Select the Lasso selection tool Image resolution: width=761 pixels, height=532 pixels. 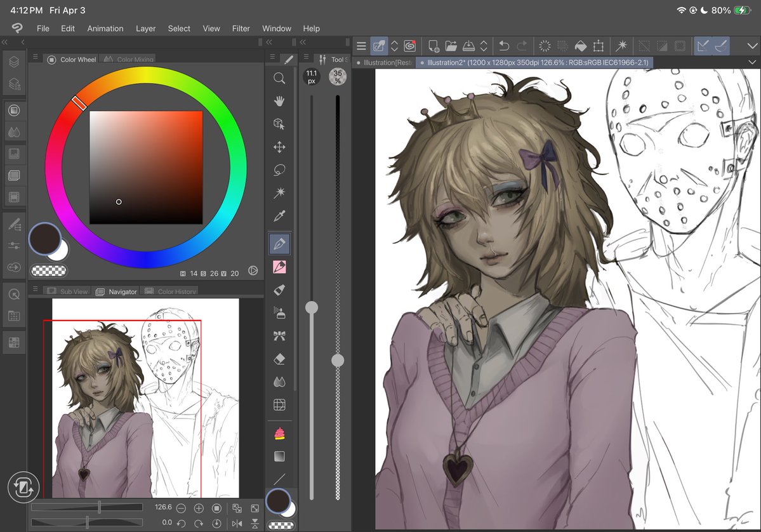[279, 170]
